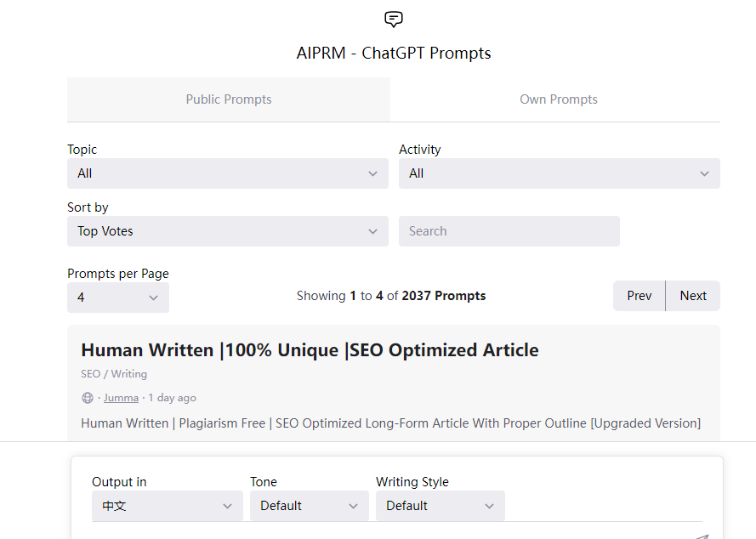Click the chat bubble icon above AIPRM title

(394, 20)
